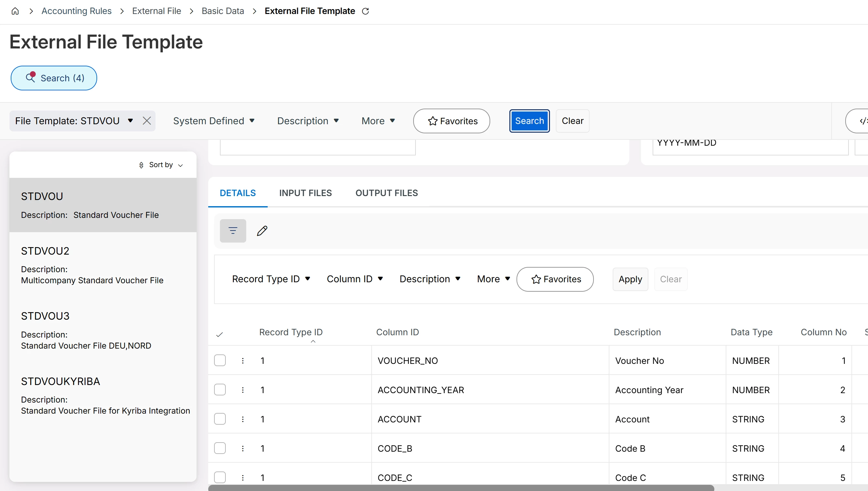Click the pencil edit icon
Viewport: 868px width, 491px height.
tap(262, 231)
